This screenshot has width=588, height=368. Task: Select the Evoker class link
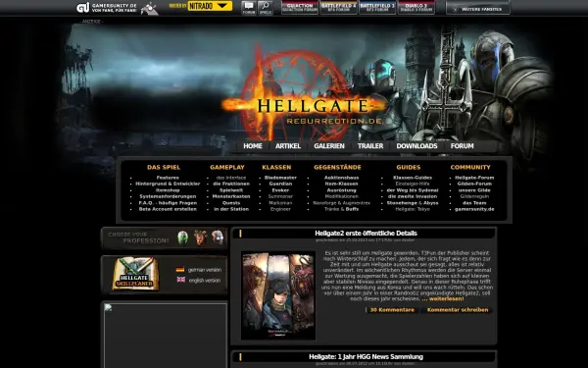pos(280,190)
